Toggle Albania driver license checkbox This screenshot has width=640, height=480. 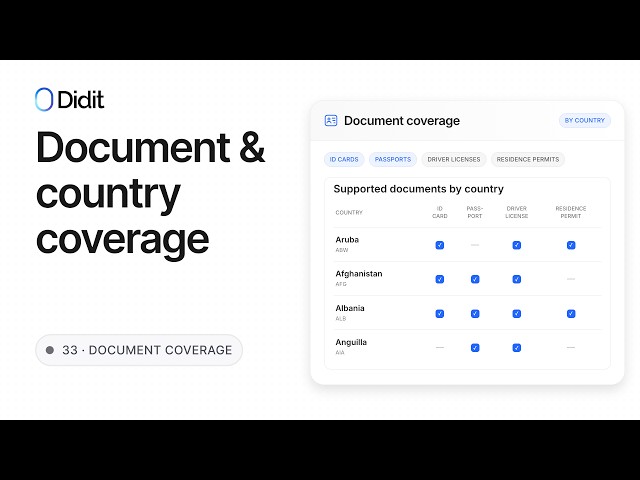click(516, 313)
